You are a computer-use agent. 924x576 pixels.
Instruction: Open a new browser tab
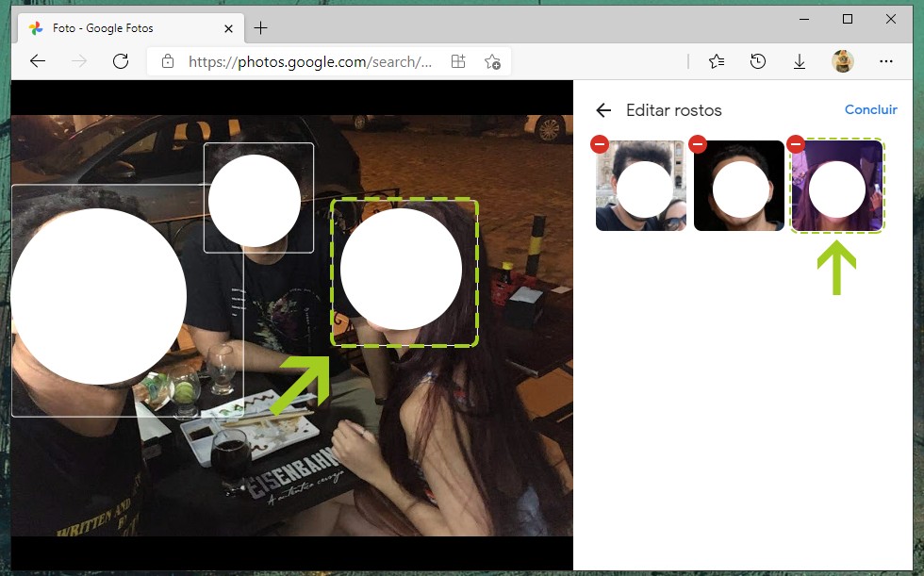tap(261, 27)
